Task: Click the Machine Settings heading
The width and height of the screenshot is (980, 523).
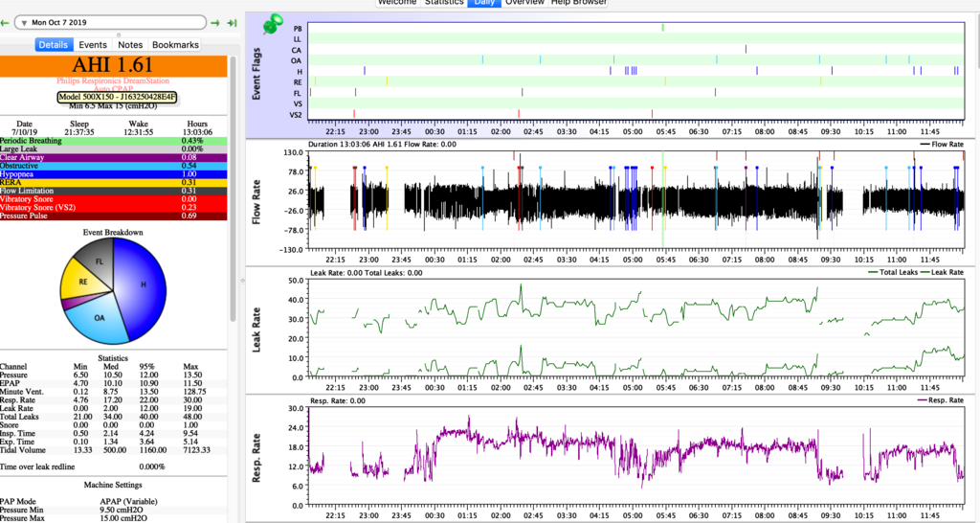Action: click(x=113, y=485)
